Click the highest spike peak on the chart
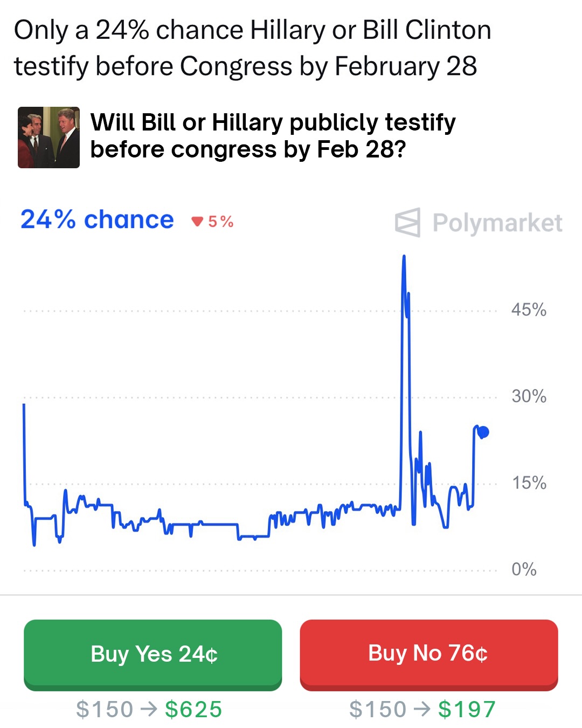 coord(404,257)
